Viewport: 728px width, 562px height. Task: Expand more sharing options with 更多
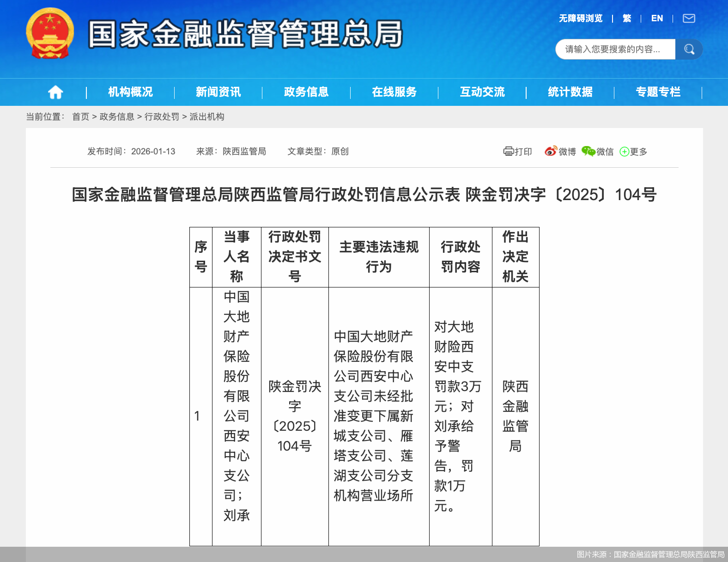[633, 152]
